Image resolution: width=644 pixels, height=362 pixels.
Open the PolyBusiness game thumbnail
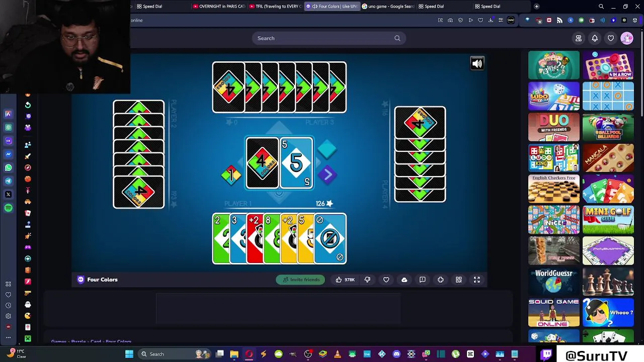608,251
